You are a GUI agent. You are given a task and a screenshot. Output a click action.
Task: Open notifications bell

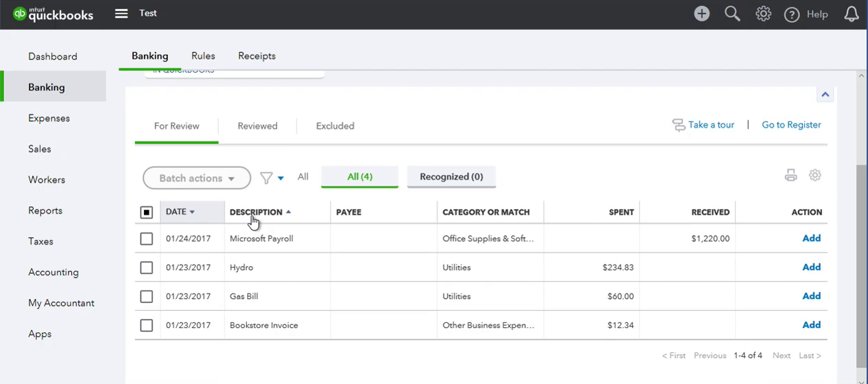(x=851, y=14)
